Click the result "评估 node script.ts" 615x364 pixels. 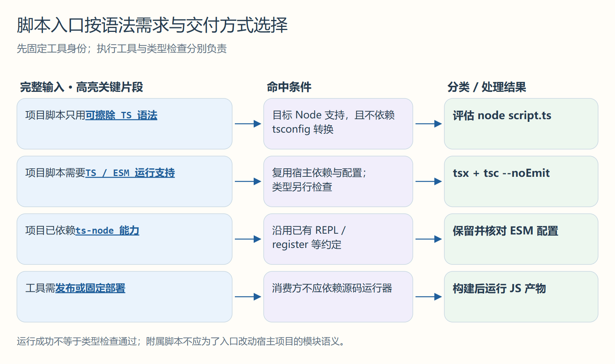coord(502,115)
